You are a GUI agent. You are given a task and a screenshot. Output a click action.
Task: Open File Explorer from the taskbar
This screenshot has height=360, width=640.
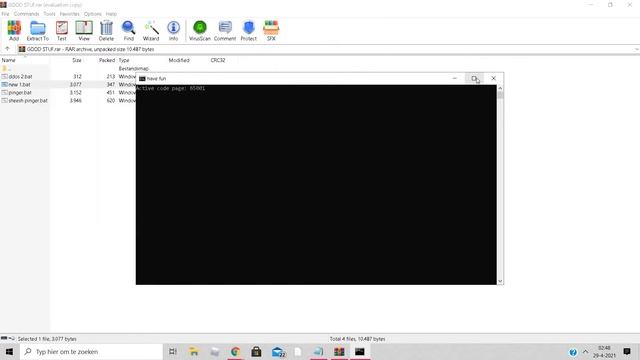coord(194,352)
